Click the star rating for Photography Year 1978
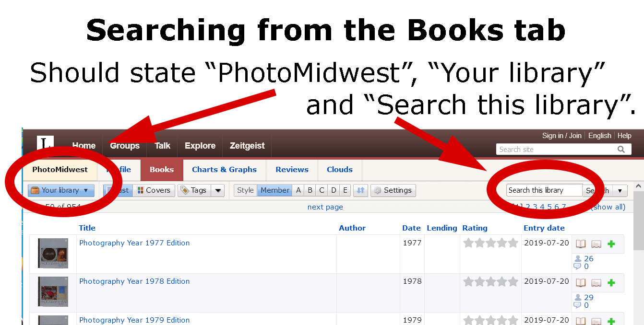This screenshot has height=325, width=644. pyautogui.click(x=490, y=281)
